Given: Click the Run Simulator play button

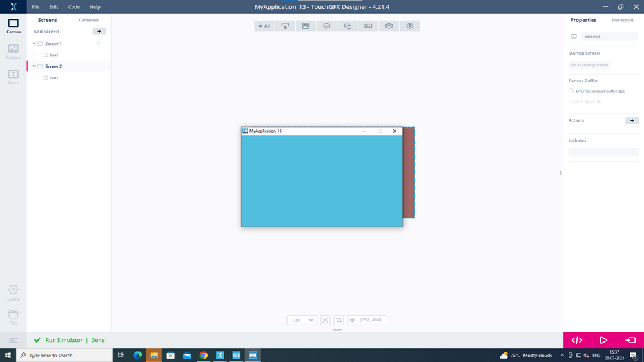Looking at the screenshot, I should tap(603, 340).
